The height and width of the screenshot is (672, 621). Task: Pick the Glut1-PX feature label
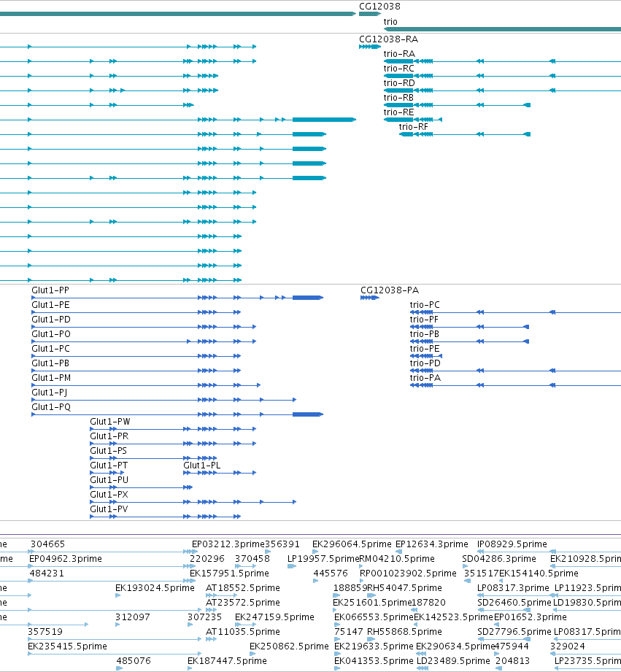click(x=109, y=494)
